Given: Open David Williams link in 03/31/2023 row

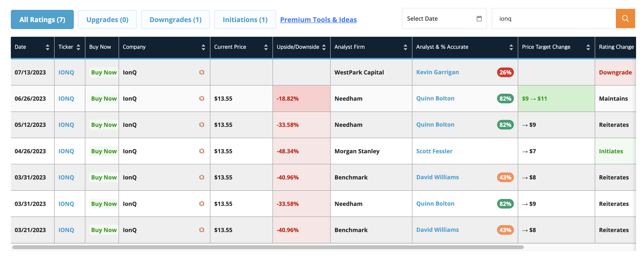Looking at the screenshot, I should pyautogui.click(x=437, y=177).
